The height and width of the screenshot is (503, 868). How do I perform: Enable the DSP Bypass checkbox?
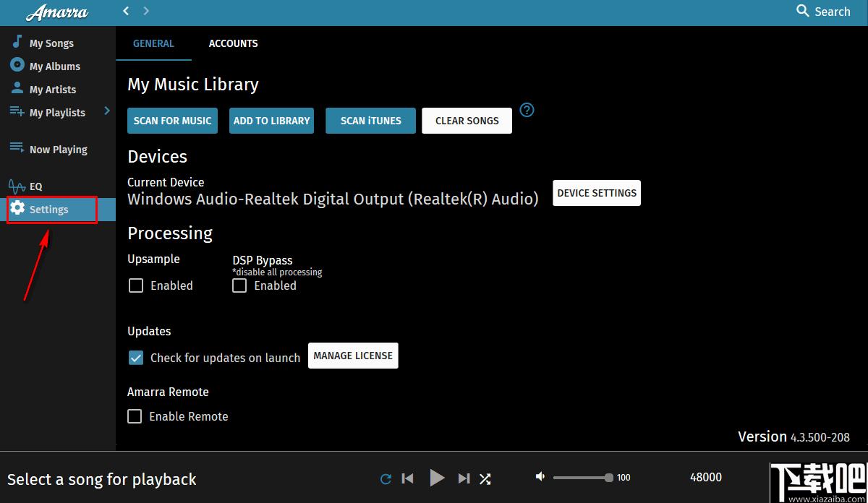tap(239, 285)
